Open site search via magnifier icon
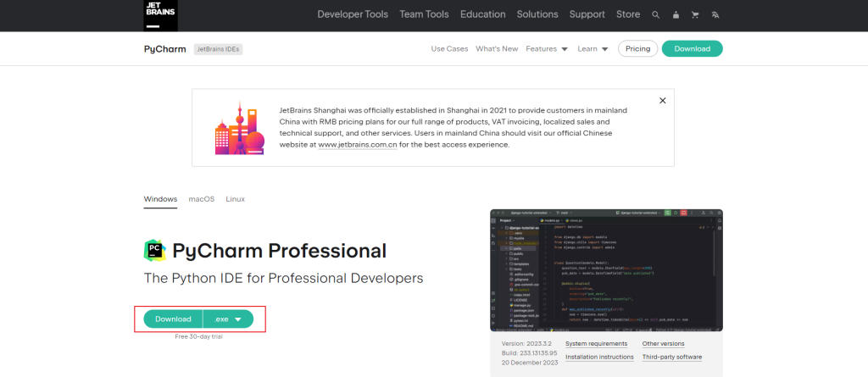Screen dimensions: 868x377 (656, 14)
